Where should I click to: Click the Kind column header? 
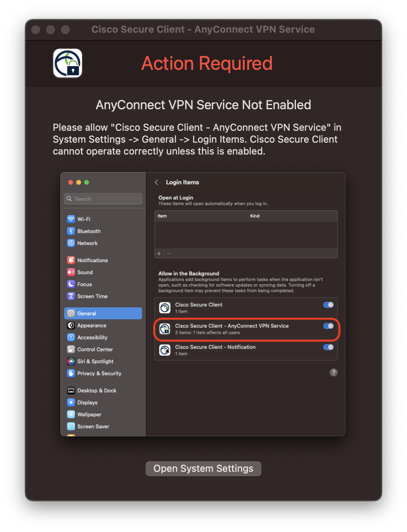click(x=255, y=216)
